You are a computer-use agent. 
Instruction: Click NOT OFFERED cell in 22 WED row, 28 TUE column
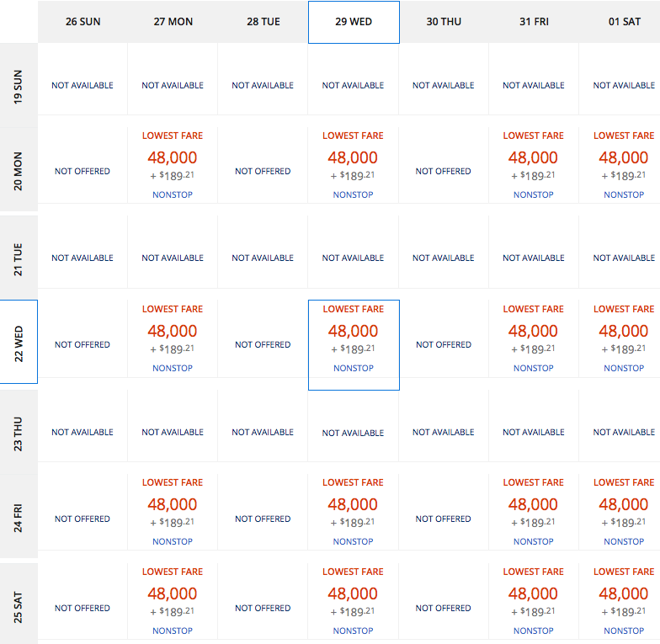click(263, 344)
